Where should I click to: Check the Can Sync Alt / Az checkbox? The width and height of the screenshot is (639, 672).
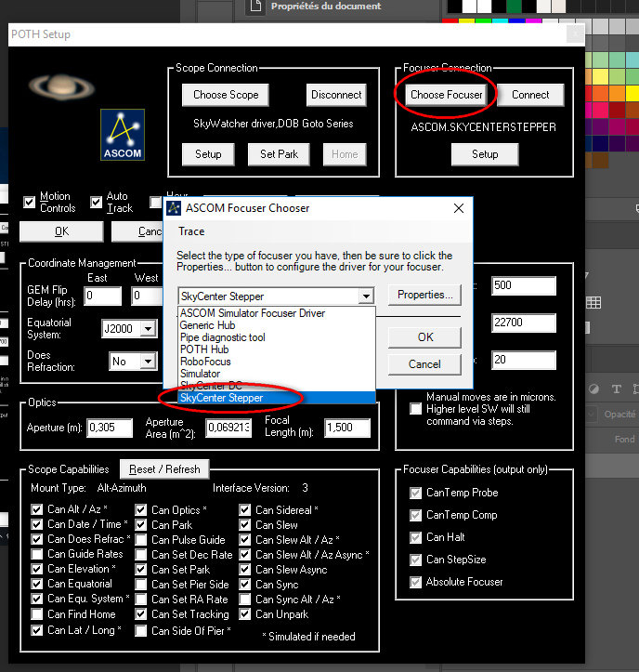point(244,600)
